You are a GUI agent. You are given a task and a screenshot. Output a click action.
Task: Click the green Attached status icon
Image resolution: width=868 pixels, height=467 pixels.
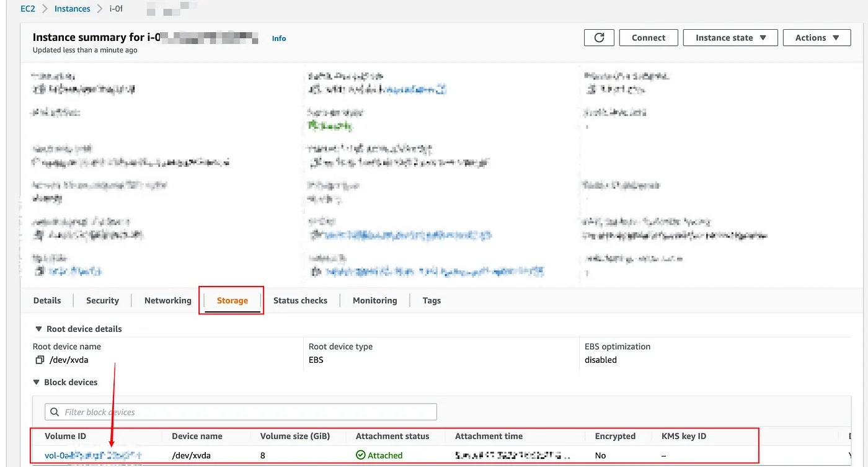tap(360, 455)
